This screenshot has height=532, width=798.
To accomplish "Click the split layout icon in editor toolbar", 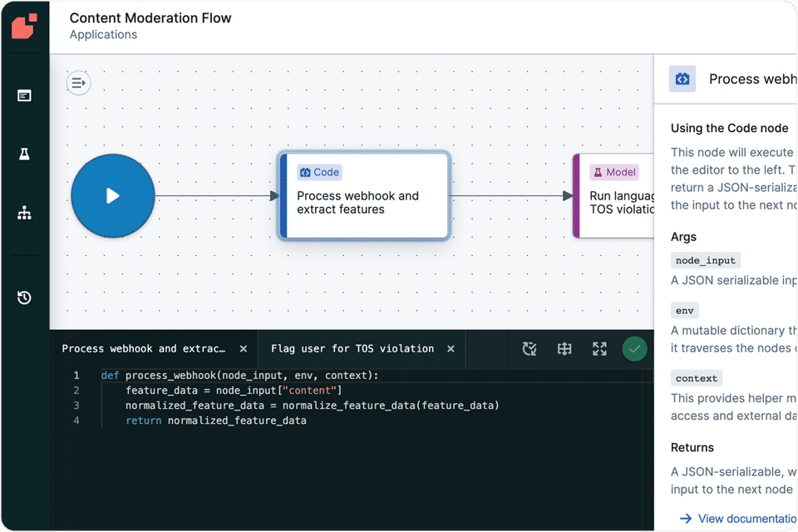I will pos(564,349).
